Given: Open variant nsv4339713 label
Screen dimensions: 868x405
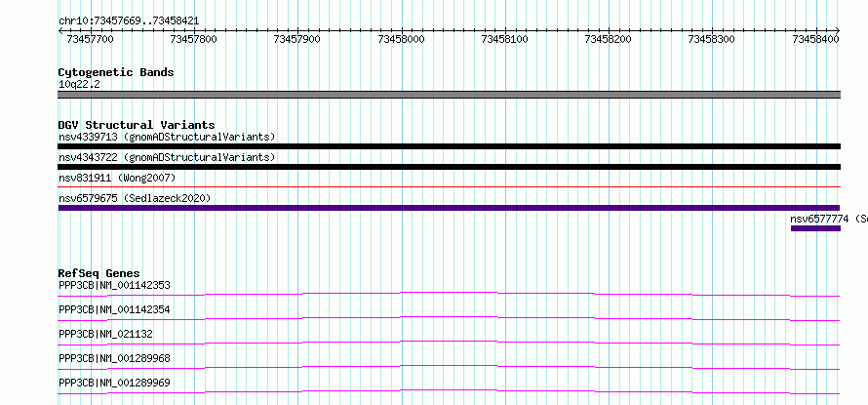Looking at the screenshot, I should pyautogui.click(x=167, y=137).
